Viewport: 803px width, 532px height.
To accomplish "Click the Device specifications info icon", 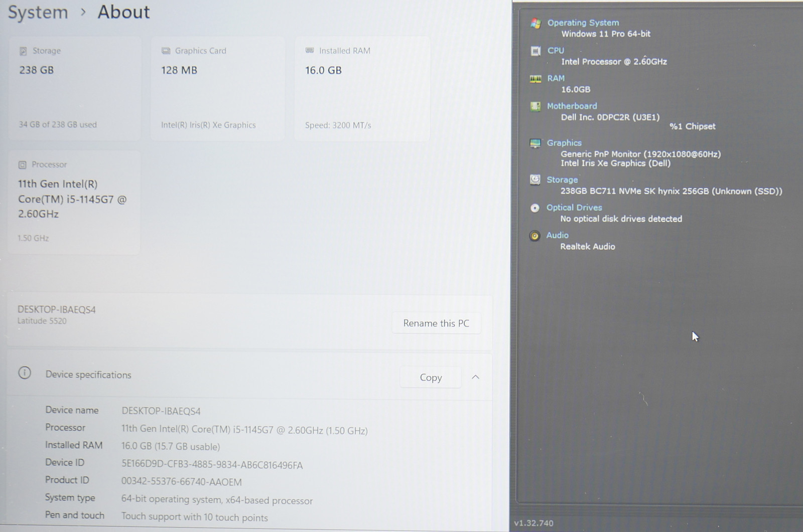I will tap(25, 373).
